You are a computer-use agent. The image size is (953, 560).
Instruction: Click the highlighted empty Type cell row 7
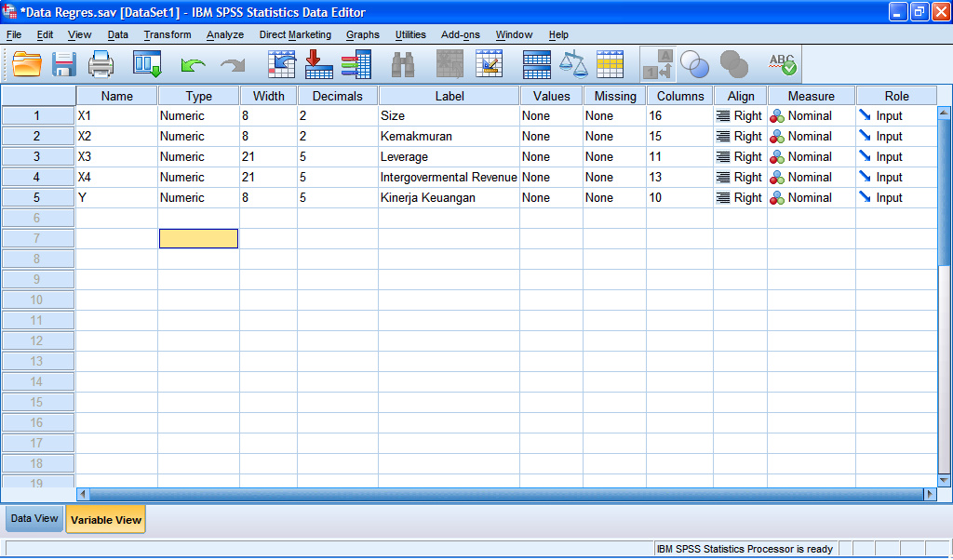[198, 238]
